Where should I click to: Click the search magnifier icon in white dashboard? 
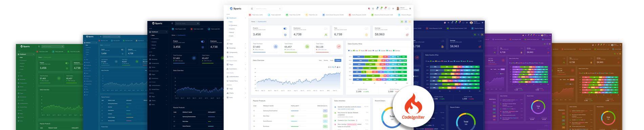tap(280, 8)
